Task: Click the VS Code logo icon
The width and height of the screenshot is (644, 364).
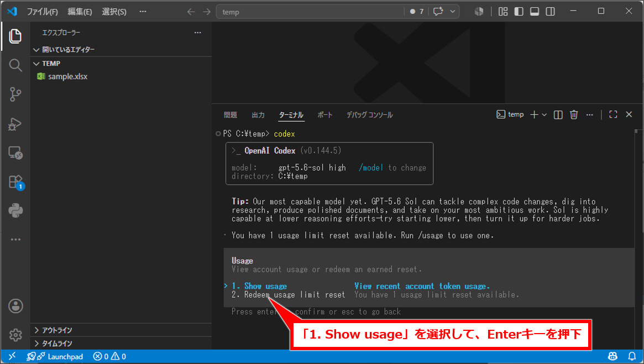Action: pyautogui.click(x=12, y=12)
